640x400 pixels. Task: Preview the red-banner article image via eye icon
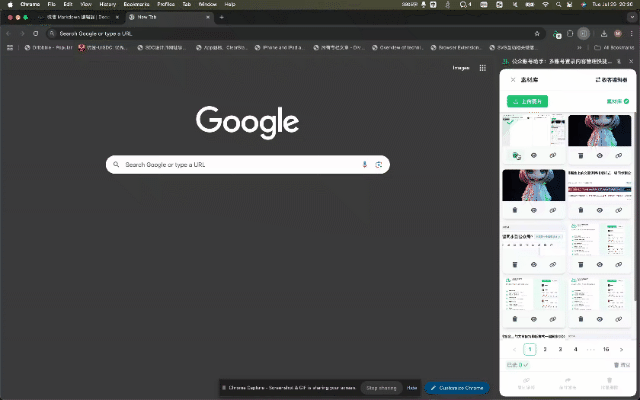click(x=600, y=210)
